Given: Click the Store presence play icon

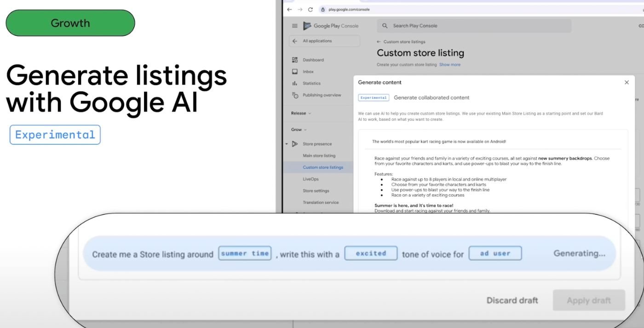Looking at the screenshot, I should point(295,144).
